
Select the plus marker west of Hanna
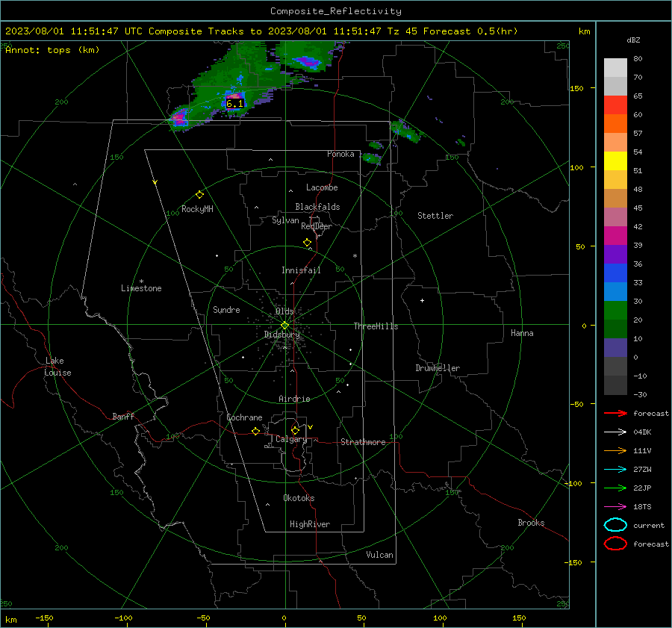pyautogui.click(x=422, y=300)
